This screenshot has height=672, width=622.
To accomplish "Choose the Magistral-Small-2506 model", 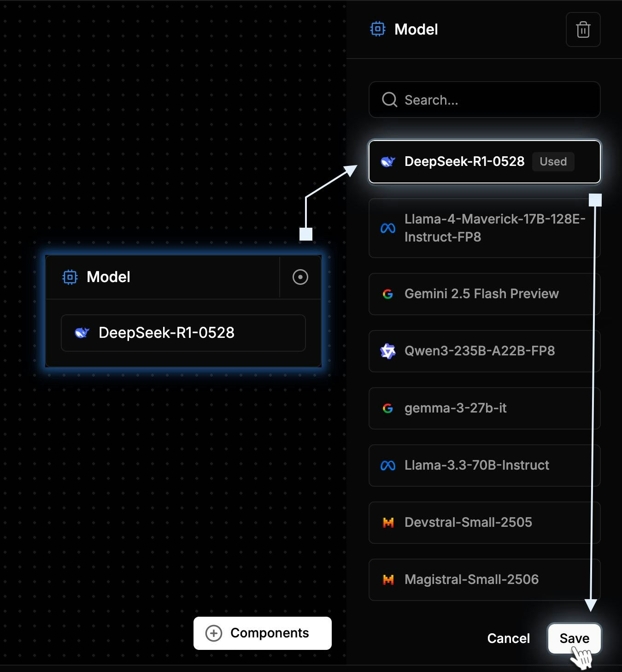I will coord(485,580).
